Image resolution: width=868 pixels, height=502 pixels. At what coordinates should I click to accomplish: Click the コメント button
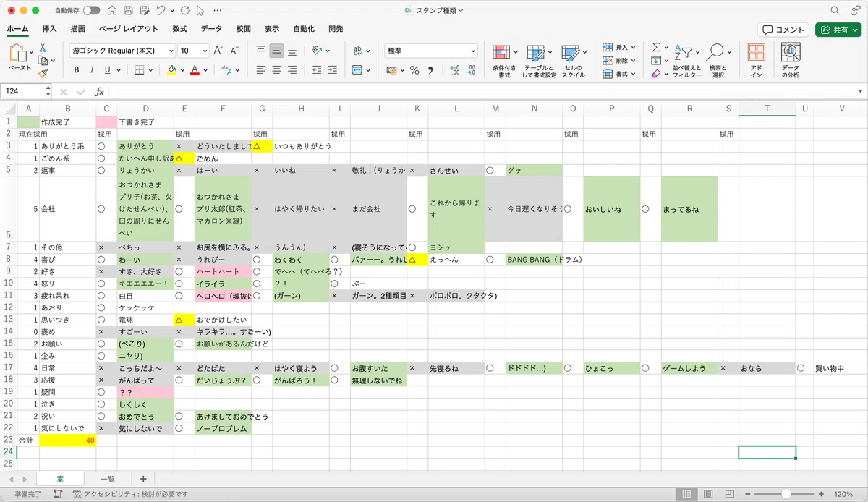(x=783, y=30)
